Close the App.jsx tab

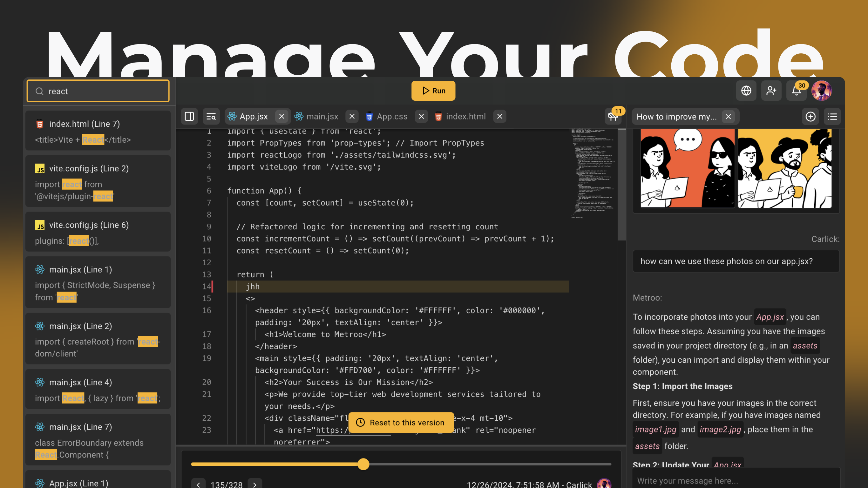click(x=282, y=117)
